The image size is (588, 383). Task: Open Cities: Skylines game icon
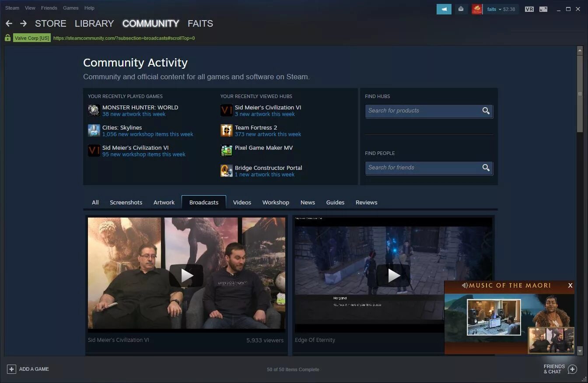point(94,130)
